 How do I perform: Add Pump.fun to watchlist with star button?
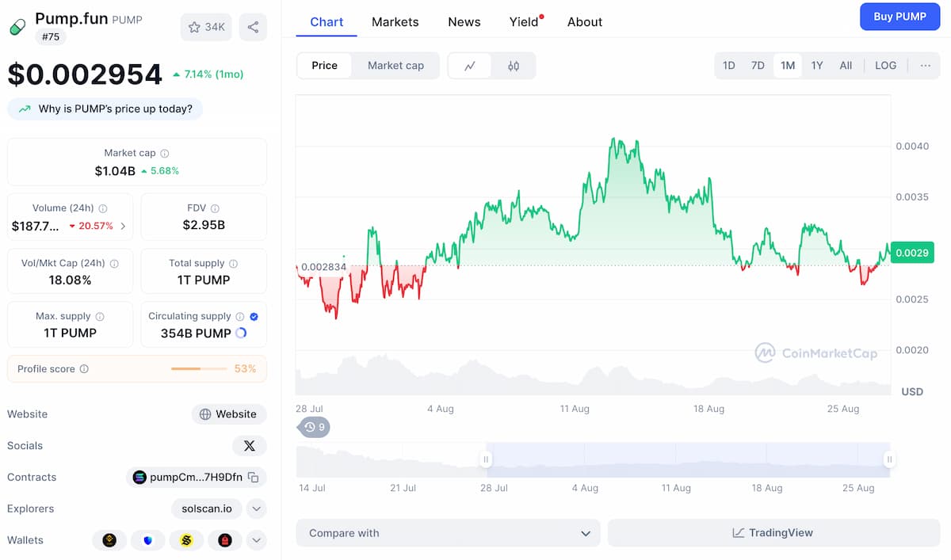click(206, 27)
